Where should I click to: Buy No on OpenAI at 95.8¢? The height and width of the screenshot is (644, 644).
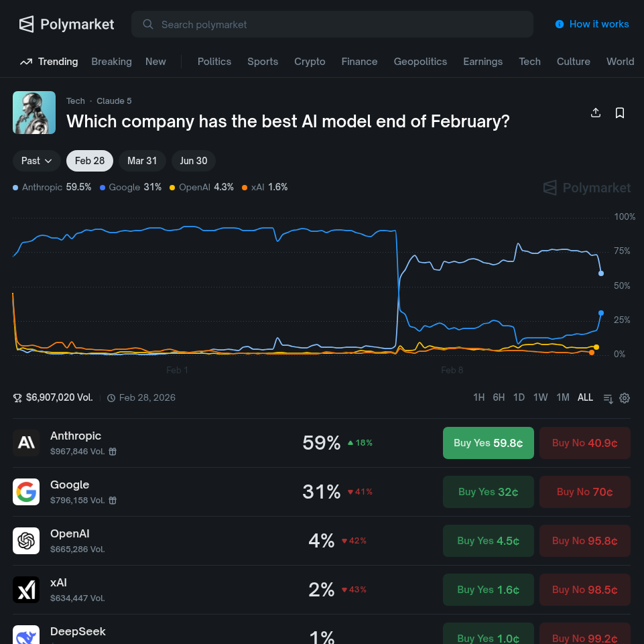(585, 541)
